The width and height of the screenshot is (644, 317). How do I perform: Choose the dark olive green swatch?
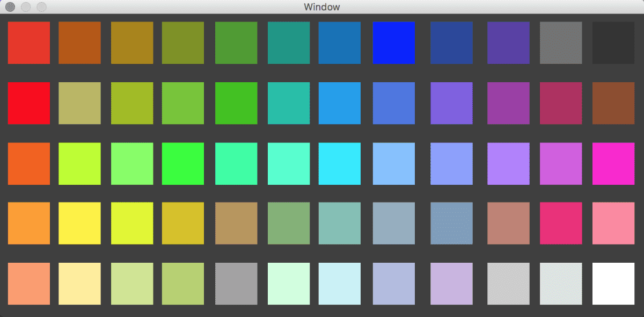[x=183, y=43]
